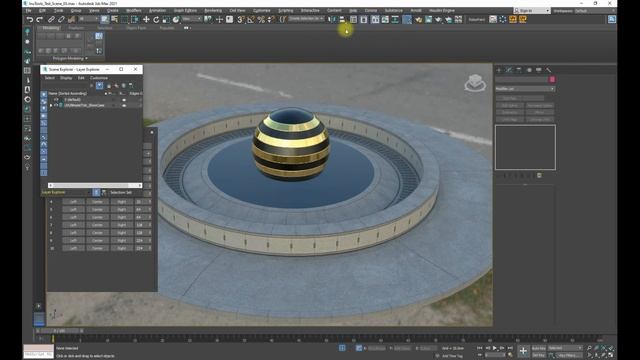Toggle the 3D Snaps button
Image resolution: width=640 pixels, height=360 pixels.
tap(241, 19)
